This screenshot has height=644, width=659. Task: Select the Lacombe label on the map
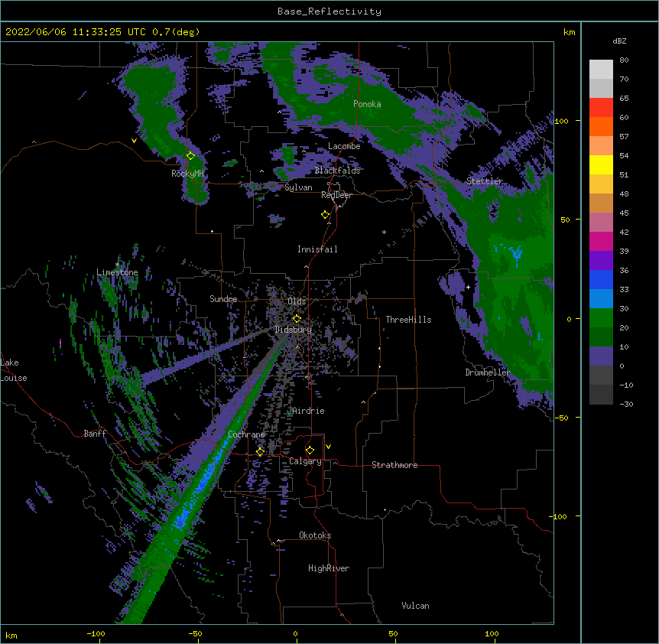pos(344,146)
